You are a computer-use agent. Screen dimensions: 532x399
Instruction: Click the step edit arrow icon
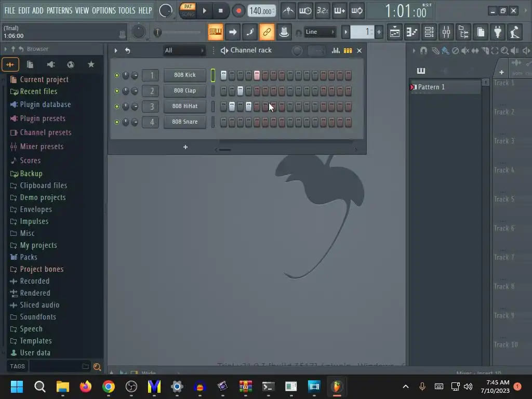(x=233, y=32)
